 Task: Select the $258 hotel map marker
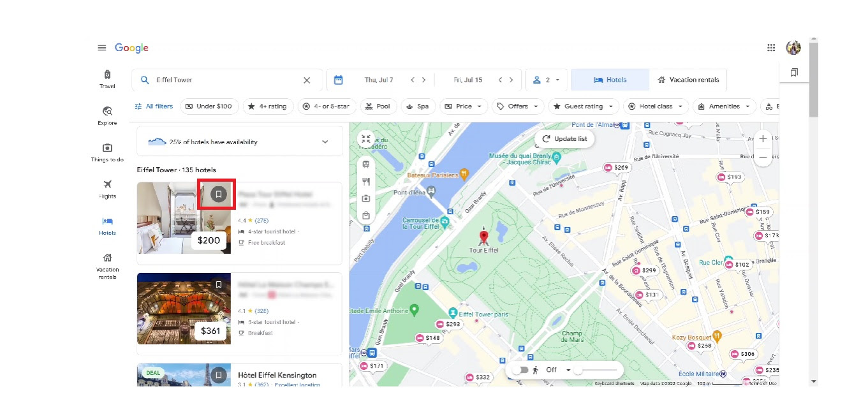(x=700, y=346)
